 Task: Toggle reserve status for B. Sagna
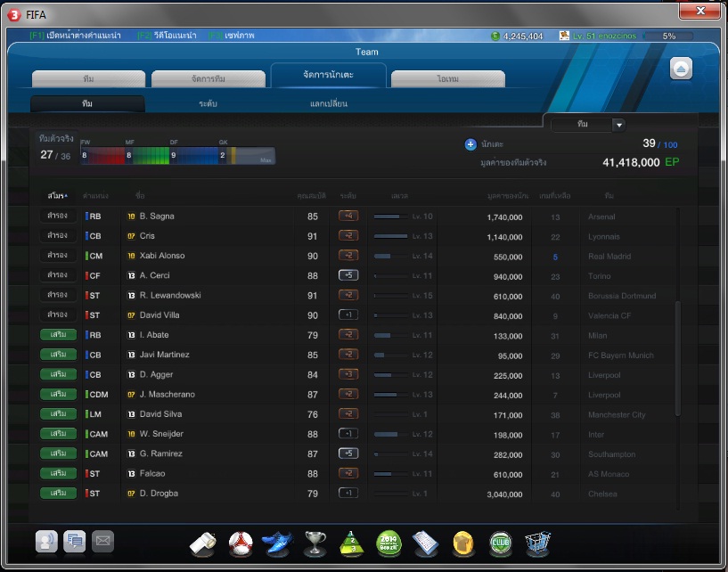click(58, 216)
